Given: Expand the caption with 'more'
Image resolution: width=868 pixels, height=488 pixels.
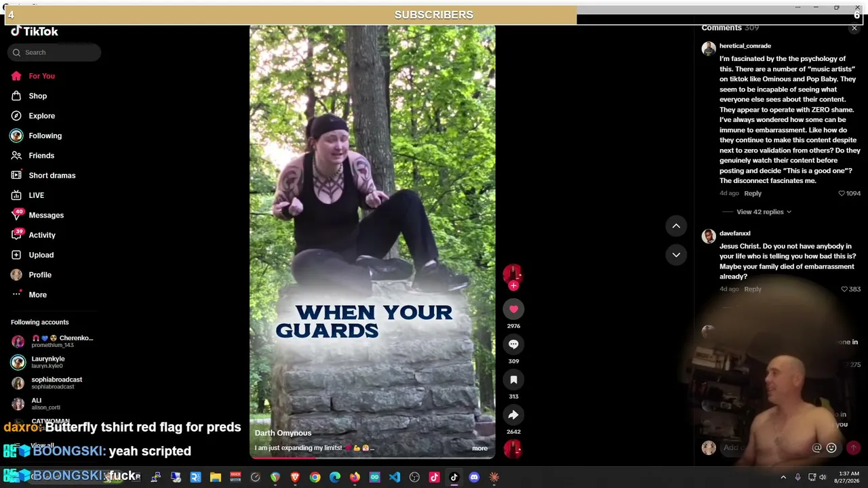Looking at the screenshot, I should [x=479, y=448].
